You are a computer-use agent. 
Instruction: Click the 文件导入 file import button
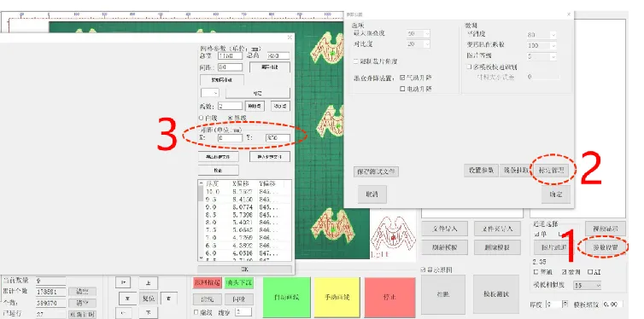point(444,229)
